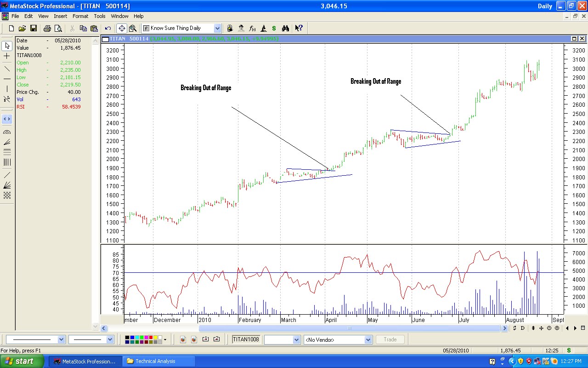Click the Trade button
The height and width of the screenshot is (368, 588).
pyautogui.click(x=390, y=339)
